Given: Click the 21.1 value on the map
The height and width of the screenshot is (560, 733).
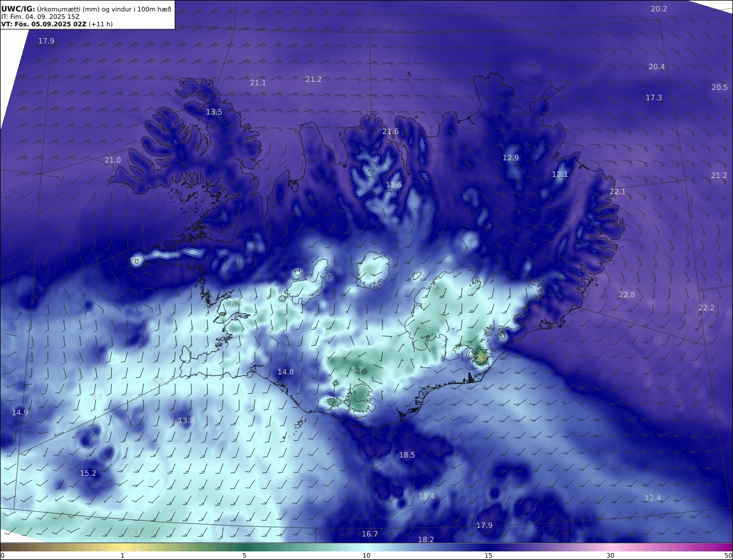Looking at the screenshot, I should point(258,82).
